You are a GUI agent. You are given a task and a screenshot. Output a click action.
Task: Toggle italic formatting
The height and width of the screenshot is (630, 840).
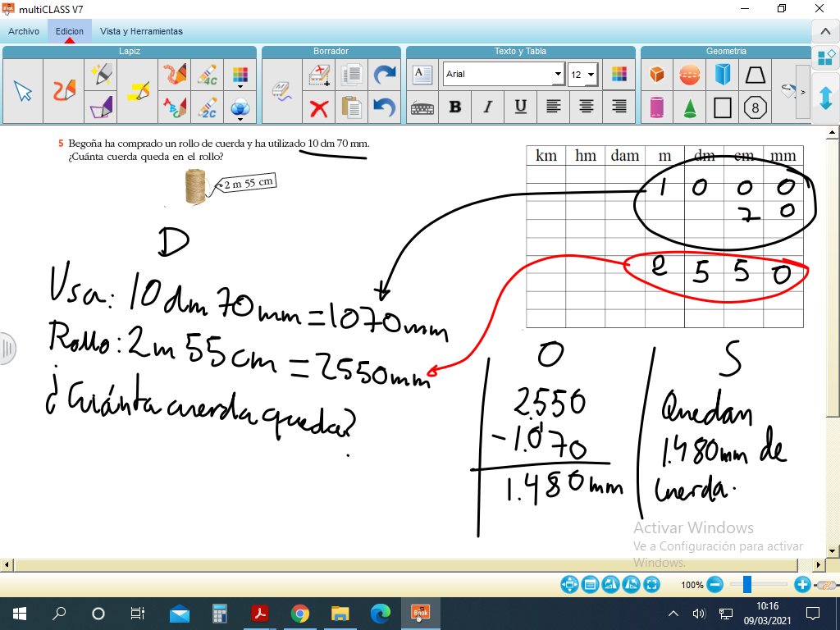(x=487, y=107)
